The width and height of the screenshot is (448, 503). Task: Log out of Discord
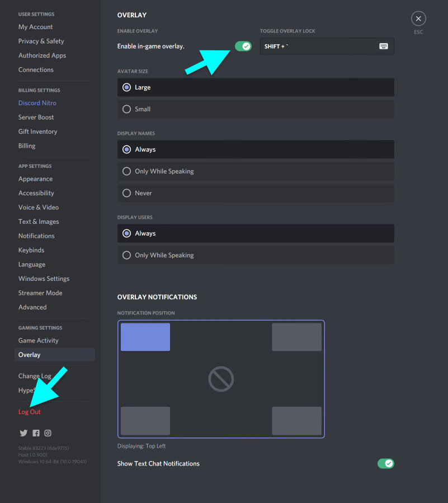coord(29,411)
